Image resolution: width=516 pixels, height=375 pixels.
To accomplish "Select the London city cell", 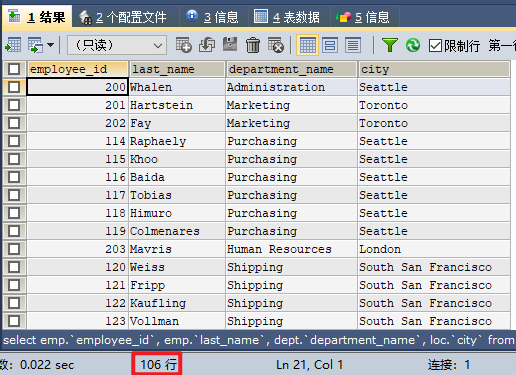I will pyautogui.click(x=434, y=249).
